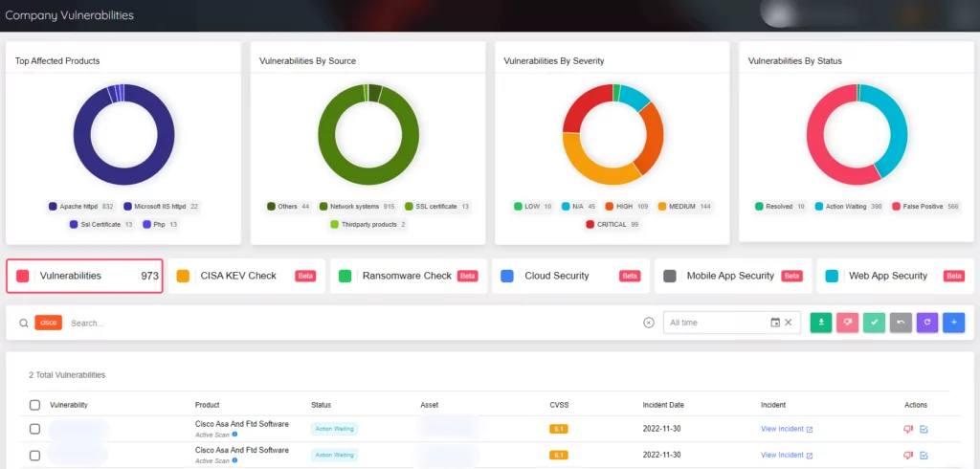Click the Asset column header
The height and width of the screenshot is (469, 980).
tap(430, 405)
